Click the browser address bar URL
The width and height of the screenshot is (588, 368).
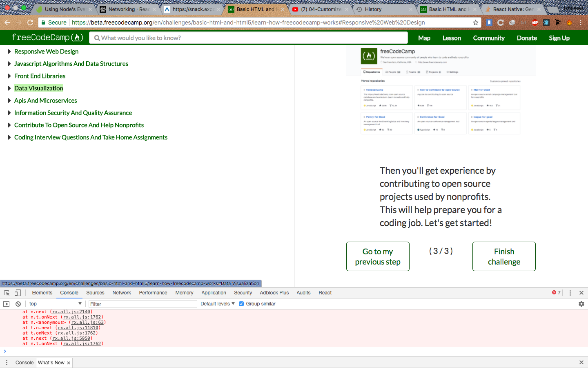click(x=248, y=22)
